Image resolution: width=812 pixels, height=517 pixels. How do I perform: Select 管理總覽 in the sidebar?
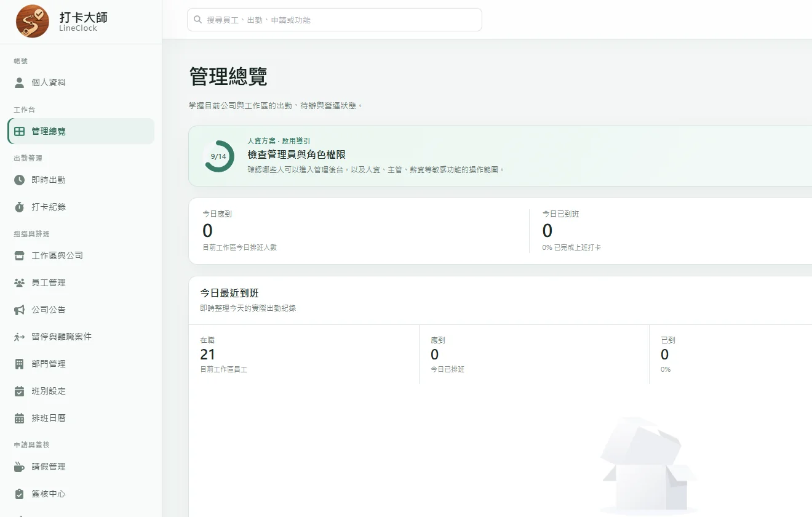point(81,131)
